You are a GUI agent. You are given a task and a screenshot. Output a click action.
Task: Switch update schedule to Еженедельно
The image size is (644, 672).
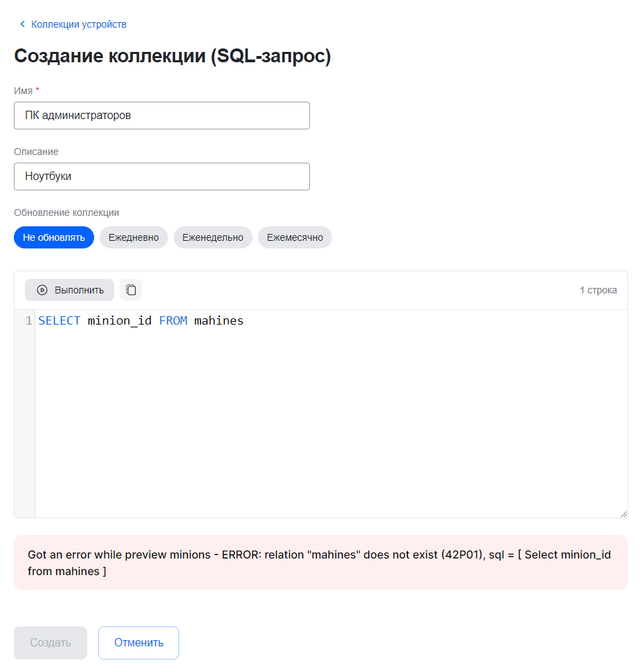click(212, 237)
